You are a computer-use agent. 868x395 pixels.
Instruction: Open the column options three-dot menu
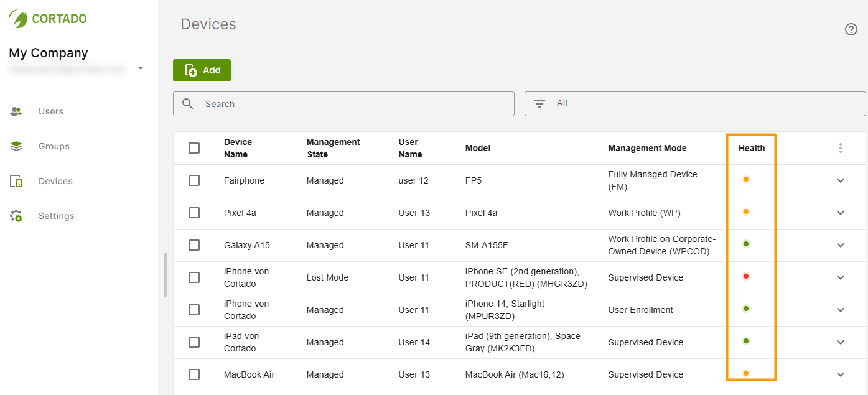tap(841, 148)
